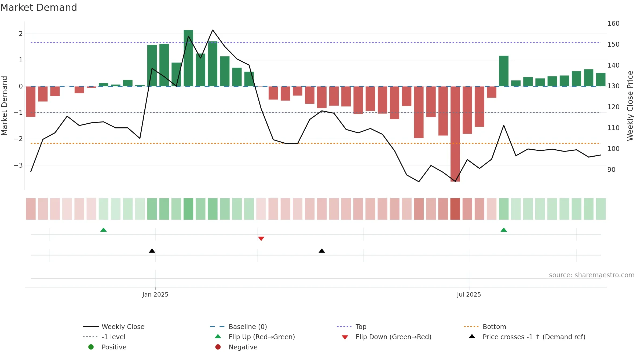Click the black price-cross marker near Jan 2025

(152, 251)
